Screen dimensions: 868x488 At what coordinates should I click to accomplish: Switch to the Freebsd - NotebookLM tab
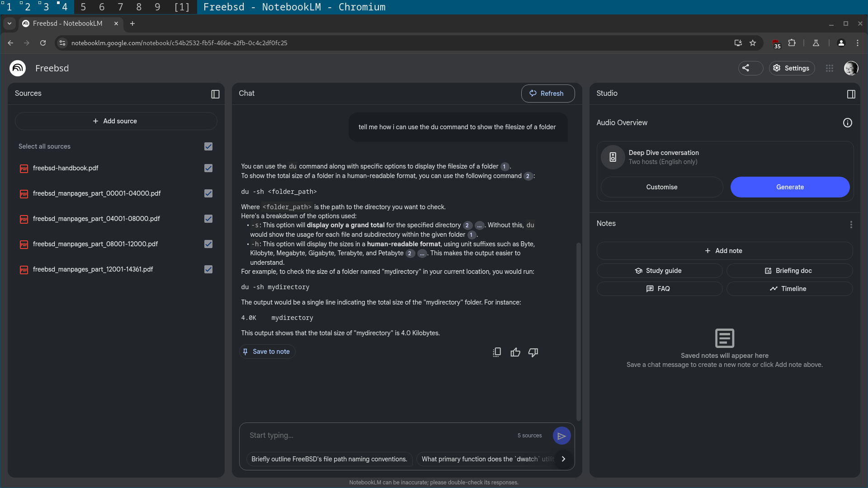pos(68,23)
